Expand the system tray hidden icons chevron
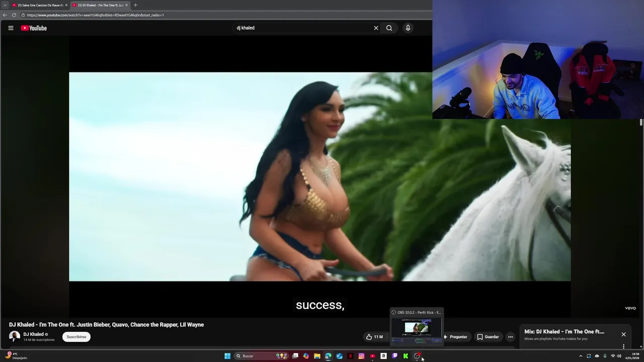The height and width of the screenshot is (362, 644). click(x=581, y=356)
